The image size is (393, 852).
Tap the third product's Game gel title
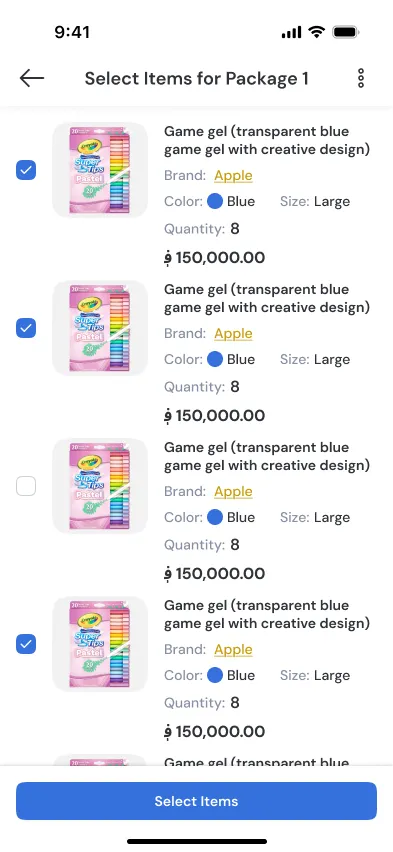267,456
